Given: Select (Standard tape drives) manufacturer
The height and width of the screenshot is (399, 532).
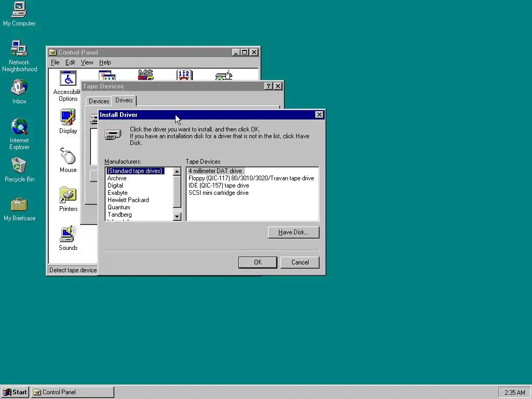Looking at the screenshot, I should [x=135, y=171].
